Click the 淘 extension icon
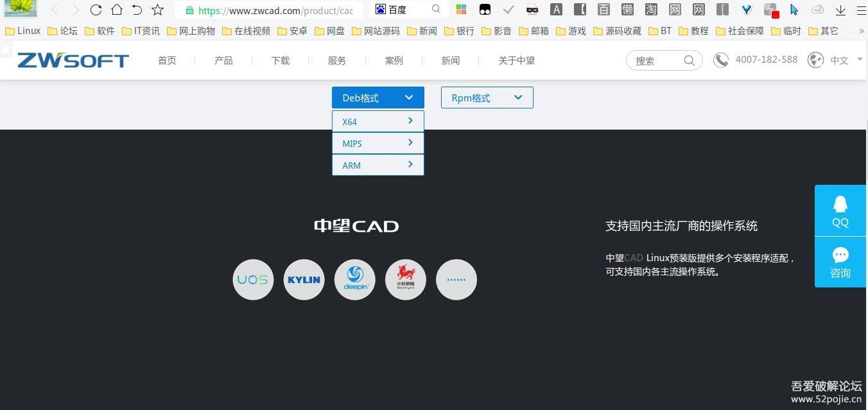868x410 pixels. [x=651, y=10]
